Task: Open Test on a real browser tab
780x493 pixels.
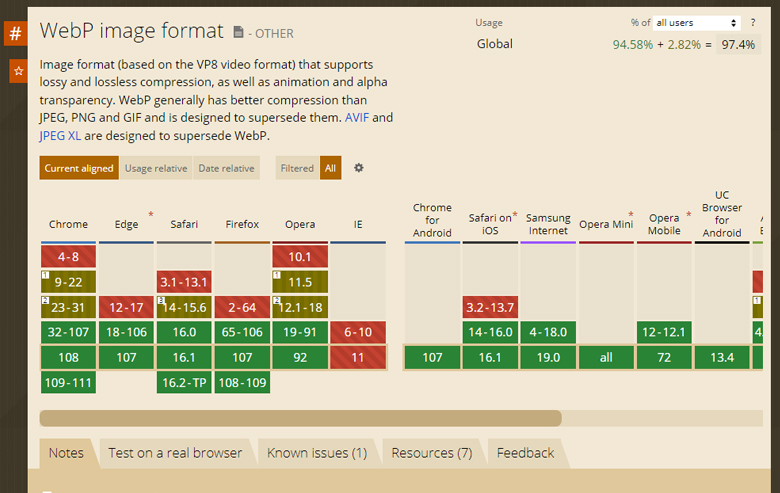Action: [175, 453]
